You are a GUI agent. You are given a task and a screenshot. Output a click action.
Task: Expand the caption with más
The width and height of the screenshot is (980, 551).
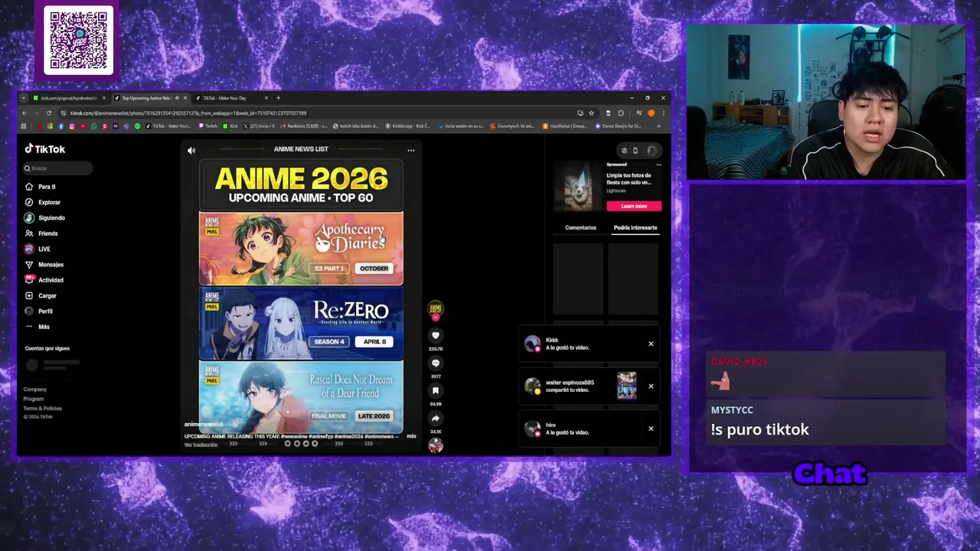point(411,436)
